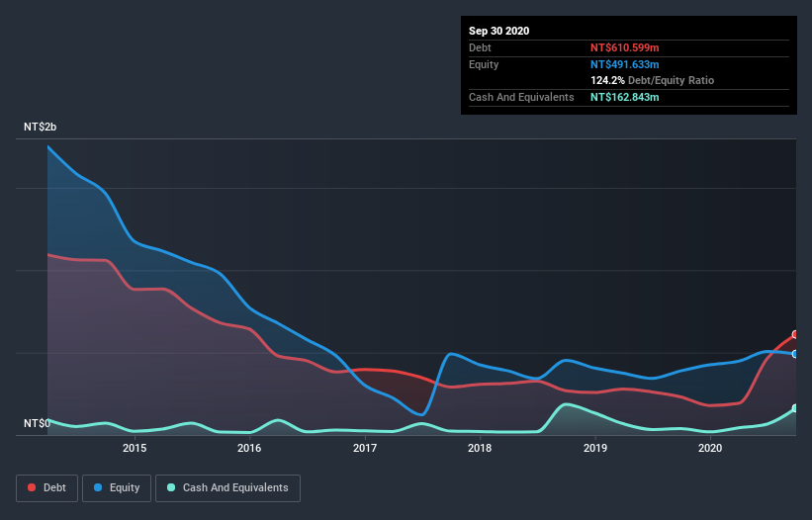Image resolution: width=812 pixels, height=520 pixels.
Task: Click the teal Cash legend dot
Action: tap(171, 487)
